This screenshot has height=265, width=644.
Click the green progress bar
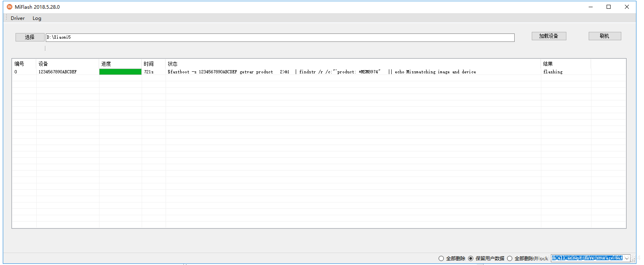120,72
